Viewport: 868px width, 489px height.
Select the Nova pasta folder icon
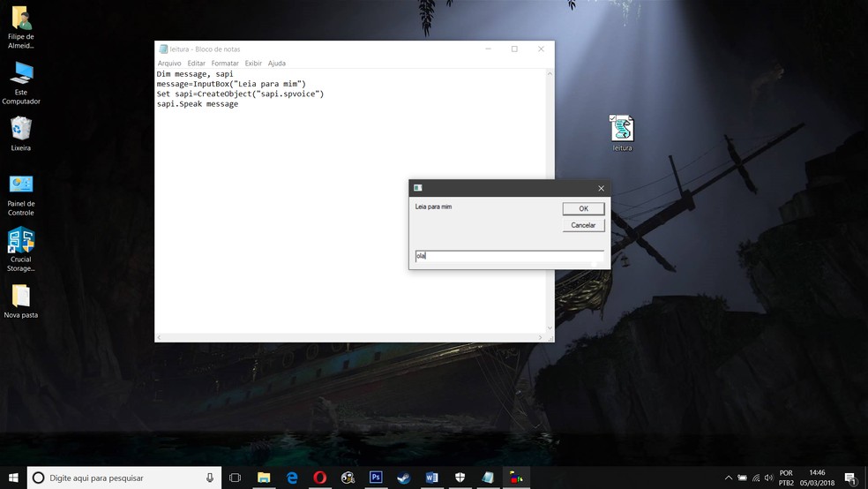point(21,297)
